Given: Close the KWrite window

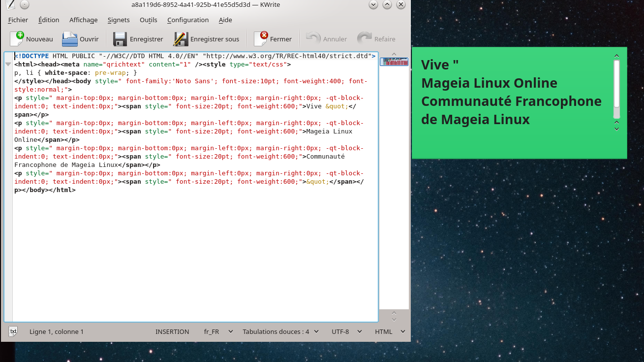Looking at the screenshot, I should (401, 5).
